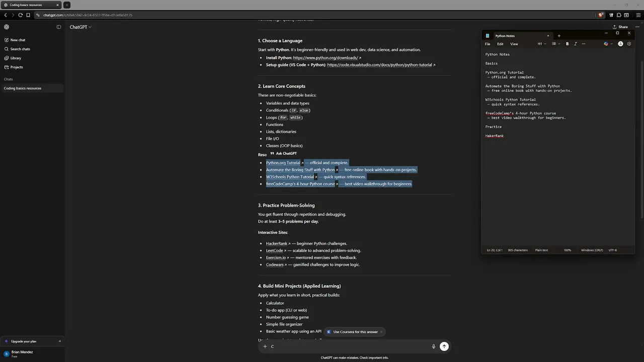Expand the ChatGPT model selector
644x362 pixels.
(80, 27)
